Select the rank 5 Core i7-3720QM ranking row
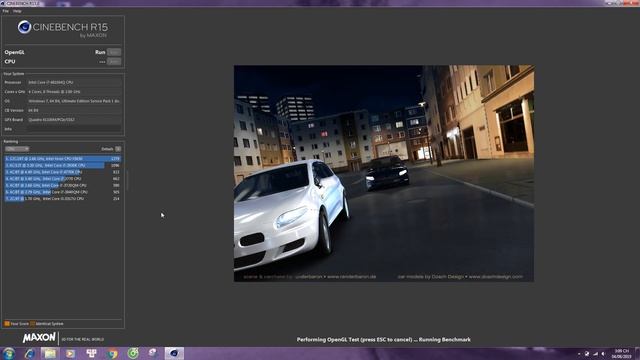 [62, 185]
